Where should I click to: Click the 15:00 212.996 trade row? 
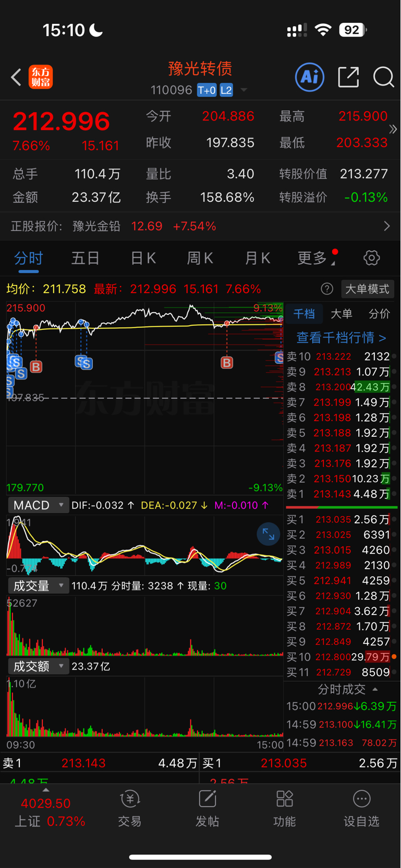point(342,706)
